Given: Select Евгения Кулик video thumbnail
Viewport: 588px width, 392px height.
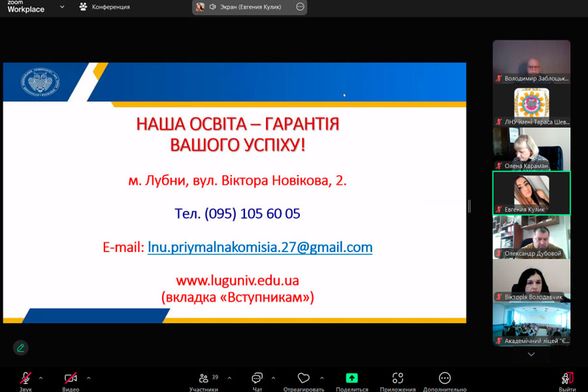Looking at the screenshot, I should pos(531,193).
